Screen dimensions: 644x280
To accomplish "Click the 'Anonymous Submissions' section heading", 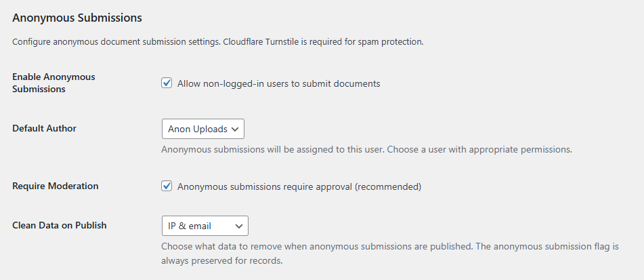I will point(77,18).
